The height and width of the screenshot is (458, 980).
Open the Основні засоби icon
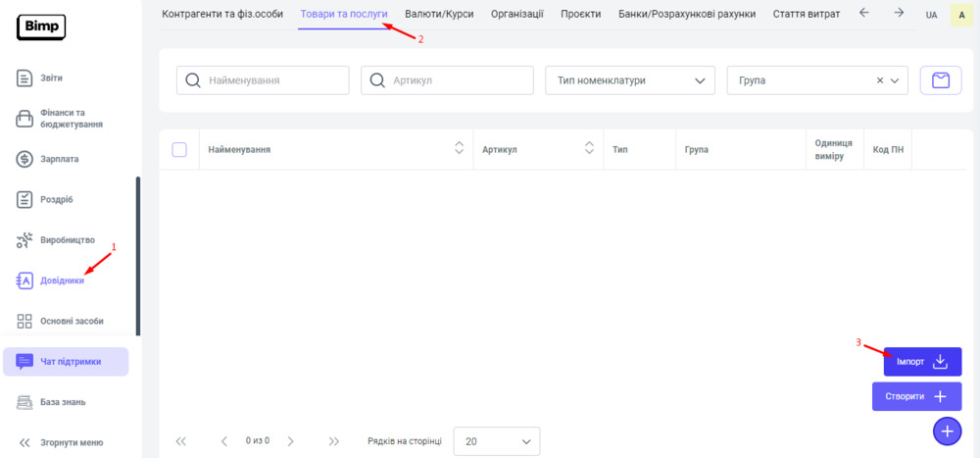click(25, 321)
